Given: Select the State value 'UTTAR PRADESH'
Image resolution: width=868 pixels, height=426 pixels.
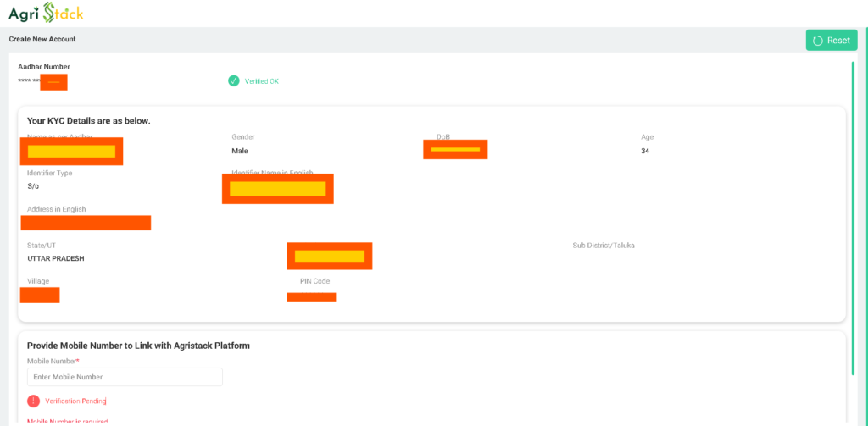Looking at the screenshot, I should tap(56, 258).
